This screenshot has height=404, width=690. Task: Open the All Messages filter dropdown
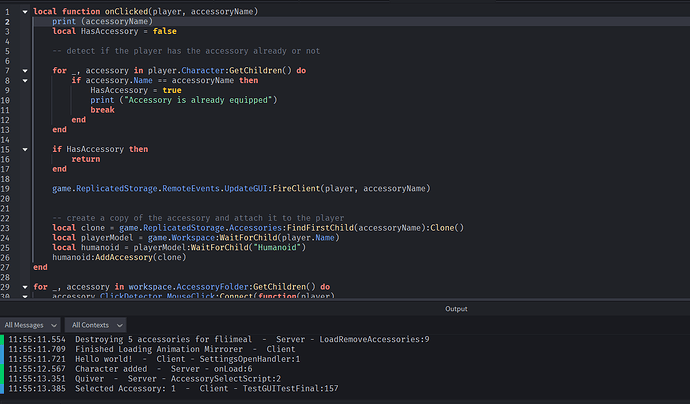tap(30, 325)
